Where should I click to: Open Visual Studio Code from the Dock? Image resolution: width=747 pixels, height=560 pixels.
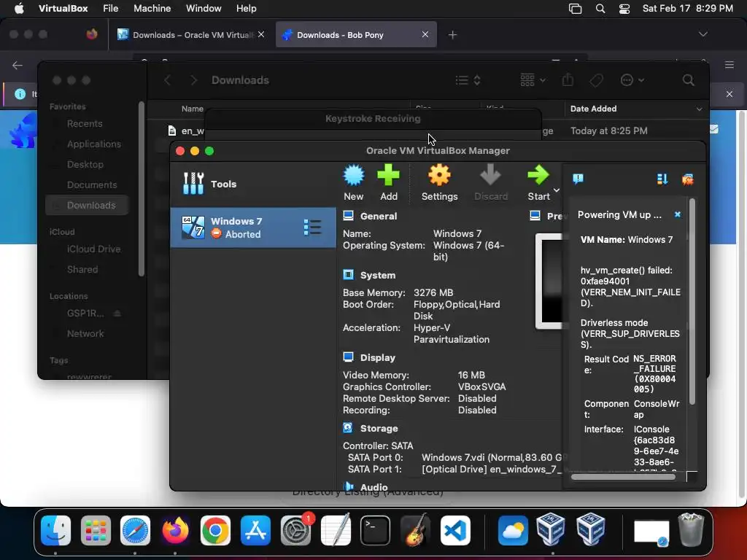point(455,530)
